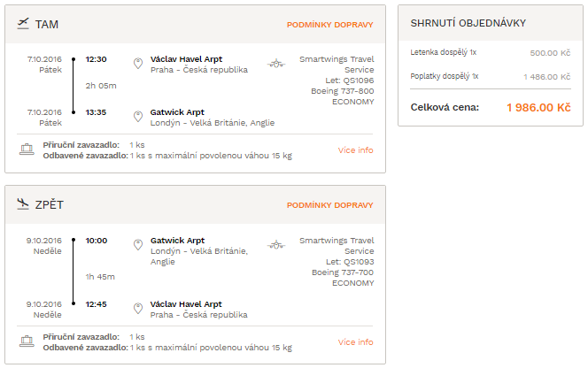This screenshot has width=588, height=368.
Task: Click the location pin beside Gatwick Arpt departure at 10:00
Action: pyautogui.click(x=138, y=245)
